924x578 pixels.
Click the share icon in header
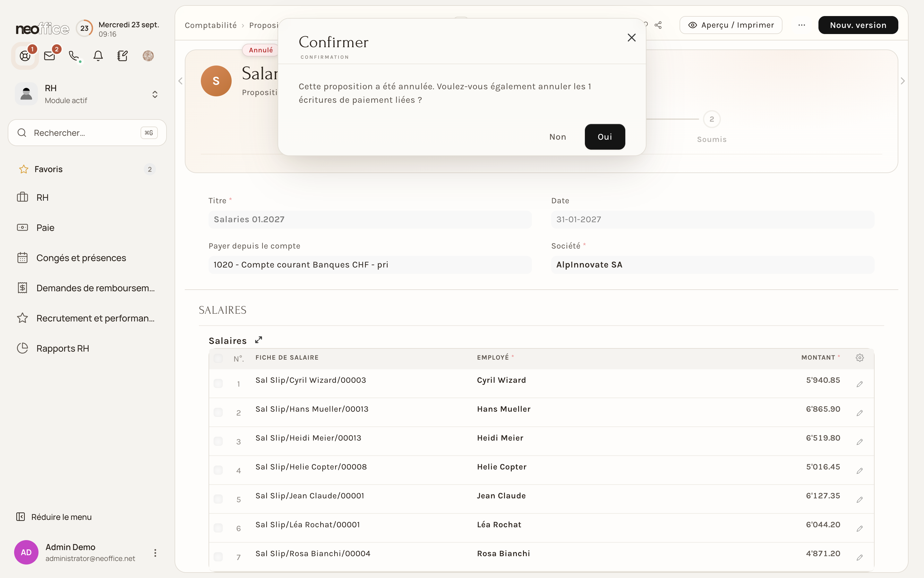point(658,25)
